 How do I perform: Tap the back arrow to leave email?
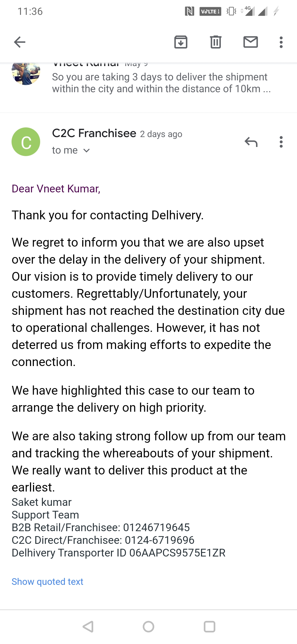coord(20,42)
